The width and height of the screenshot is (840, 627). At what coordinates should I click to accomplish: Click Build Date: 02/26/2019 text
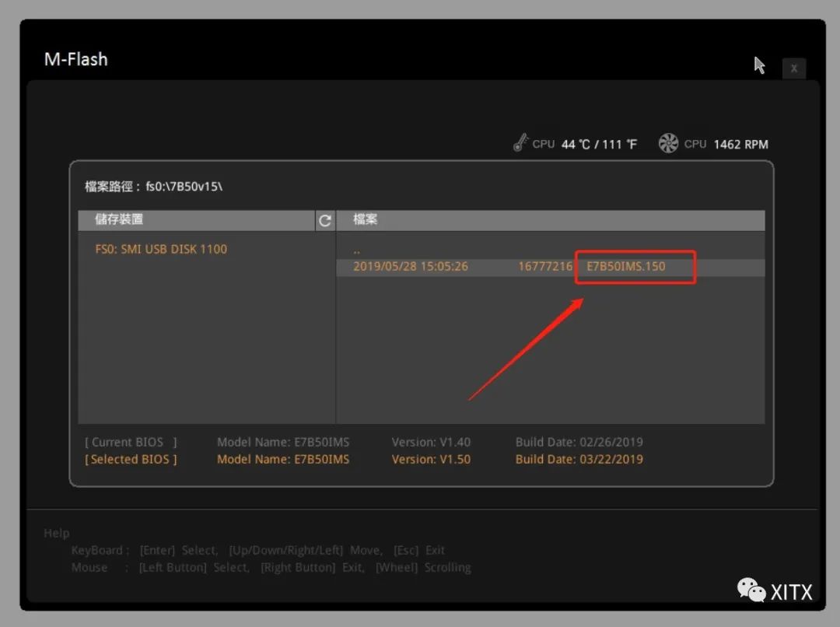tap(579, 442)
